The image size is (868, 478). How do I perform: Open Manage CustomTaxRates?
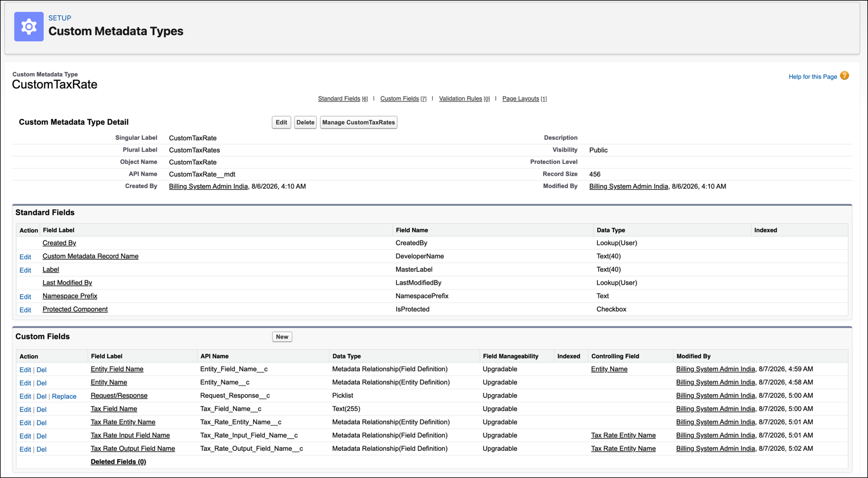pyautogui.click(x=359, y=123)
